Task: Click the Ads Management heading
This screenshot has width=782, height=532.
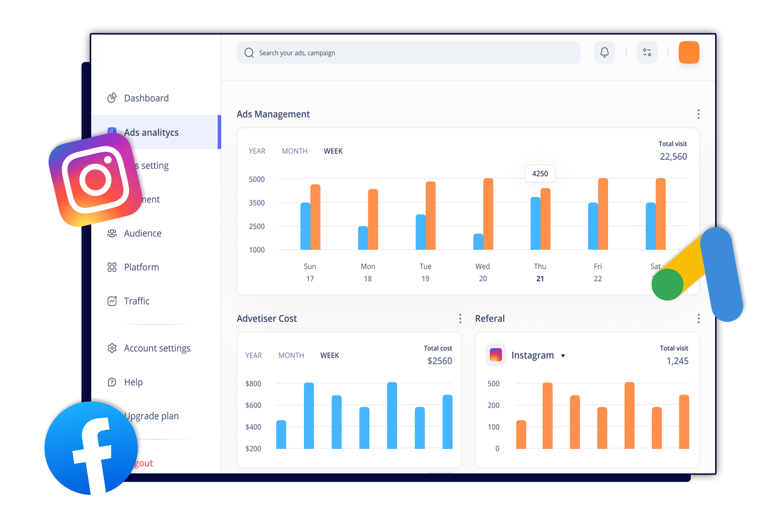Action: (x=273, y=114)
